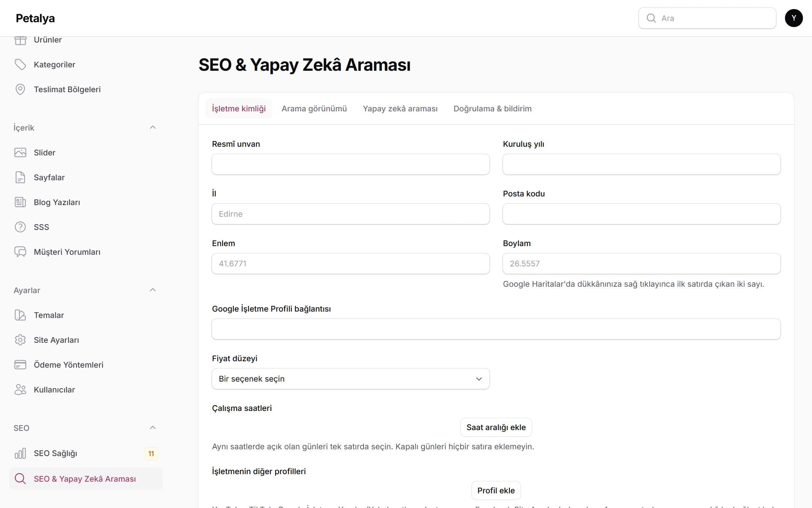Click the Müşteri Yorumları chat bubble icon
Viewport: 812px width, 508px height.
coord(20,252)
